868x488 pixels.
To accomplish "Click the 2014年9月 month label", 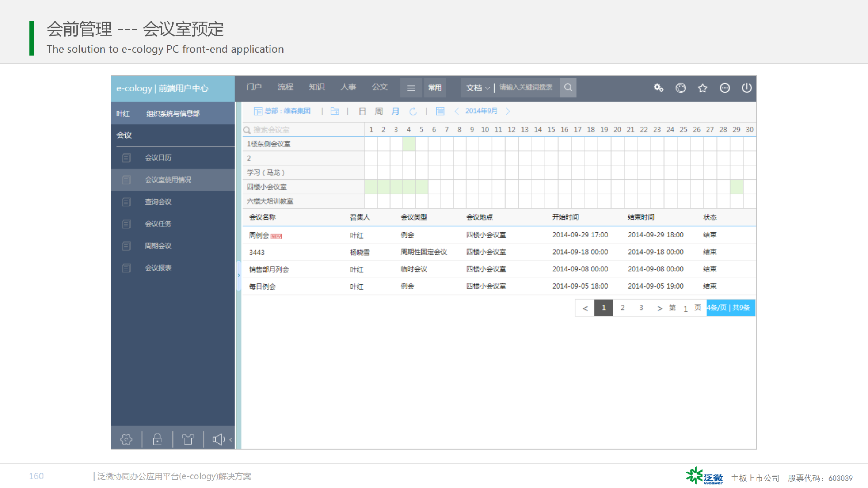I will [x=481, y=111].
